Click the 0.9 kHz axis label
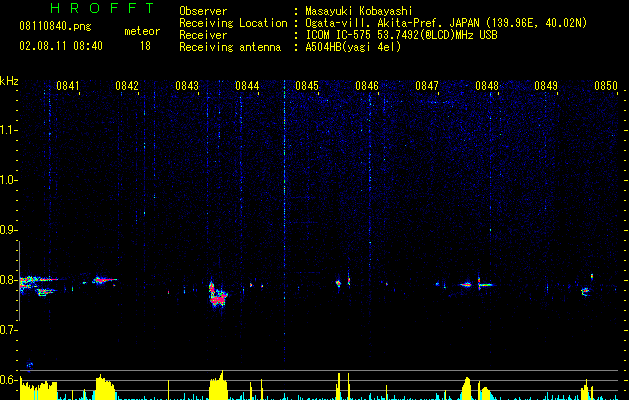The image size is (629, 400). click(x=8, y=230)
